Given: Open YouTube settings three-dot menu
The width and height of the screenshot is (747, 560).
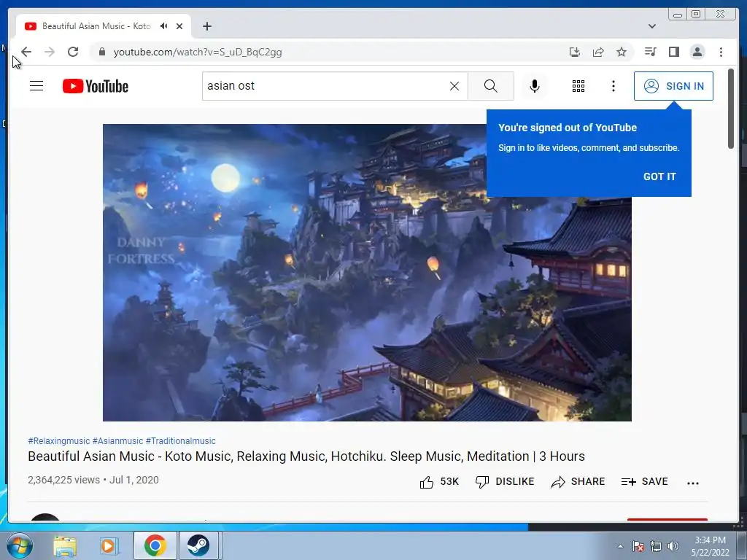Looking at the screenshot, I should pos(614,86).
